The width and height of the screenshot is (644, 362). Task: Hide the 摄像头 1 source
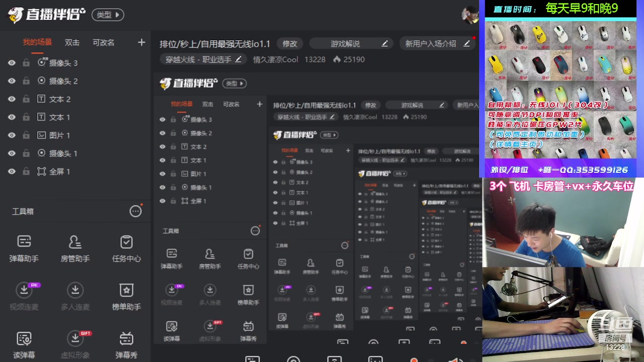(12, 153)
